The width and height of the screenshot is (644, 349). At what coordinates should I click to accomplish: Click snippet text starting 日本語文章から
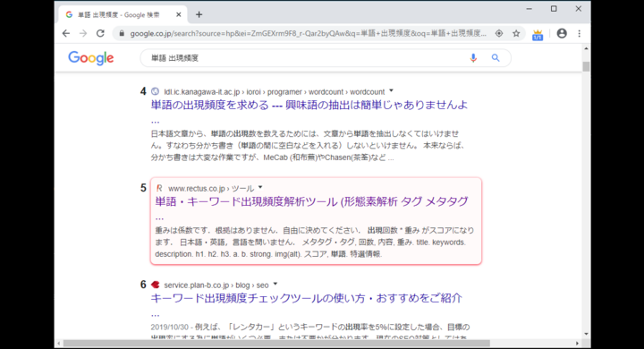pos(308,146)
